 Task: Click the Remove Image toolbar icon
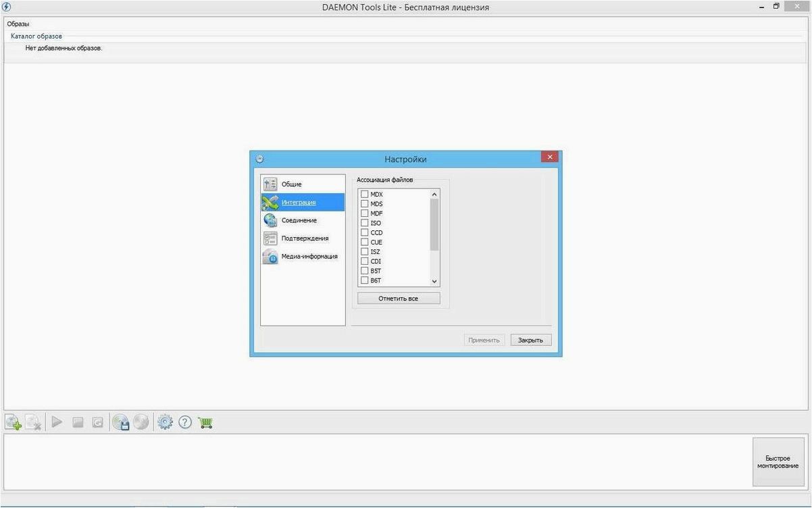tap(34, 422)
